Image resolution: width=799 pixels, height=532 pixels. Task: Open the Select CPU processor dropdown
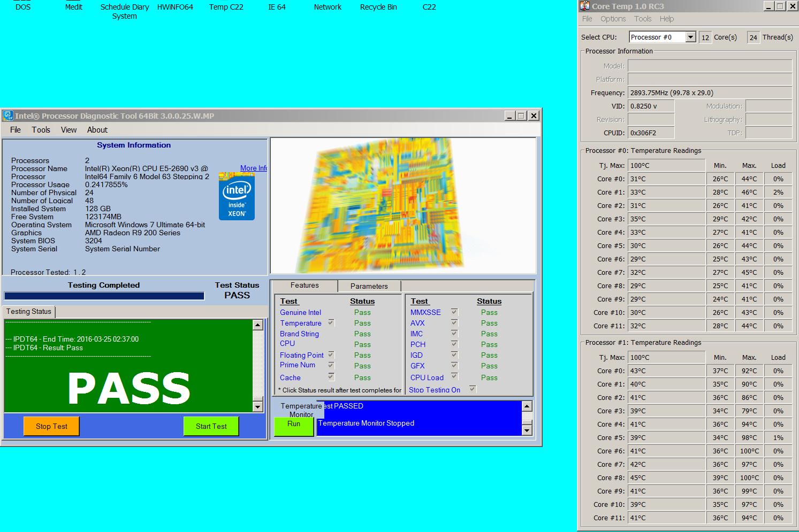coord(690,37)
